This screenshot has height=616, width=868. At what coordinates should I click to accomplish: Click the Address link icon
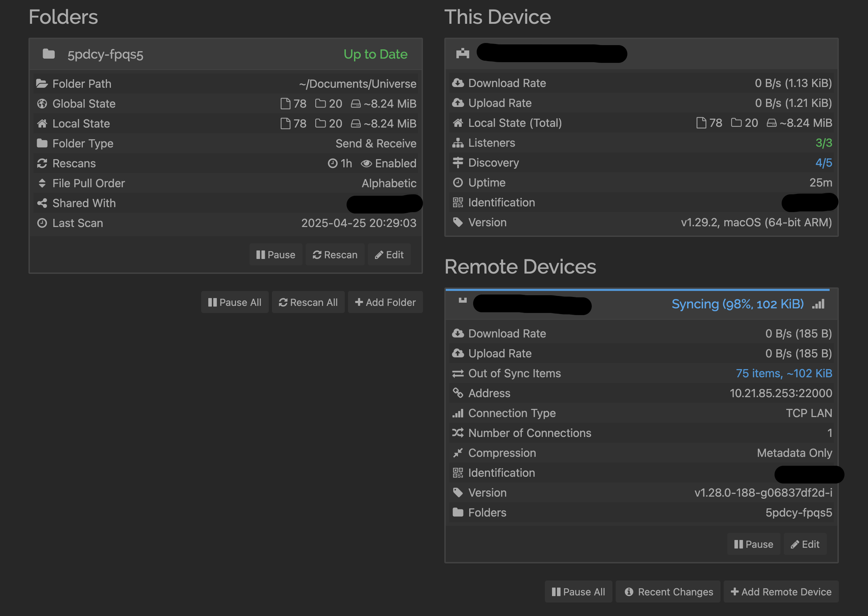click(458, 393)
